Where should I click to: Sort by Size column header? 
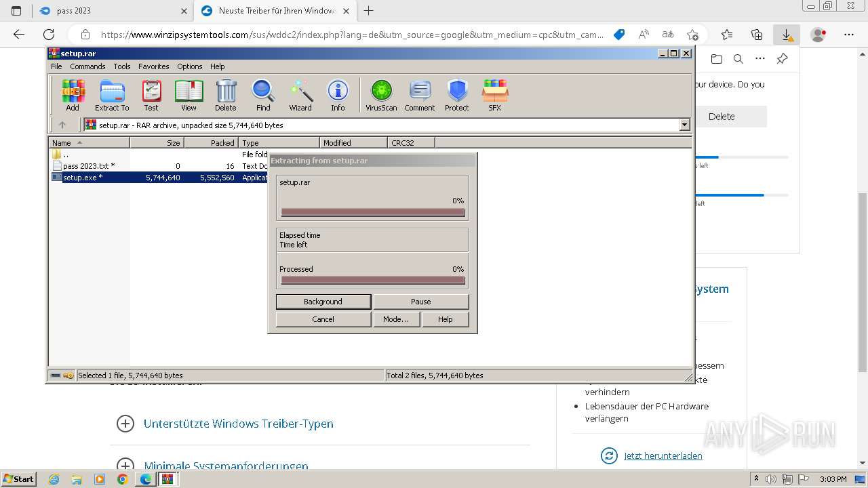[x=157, y=142]
